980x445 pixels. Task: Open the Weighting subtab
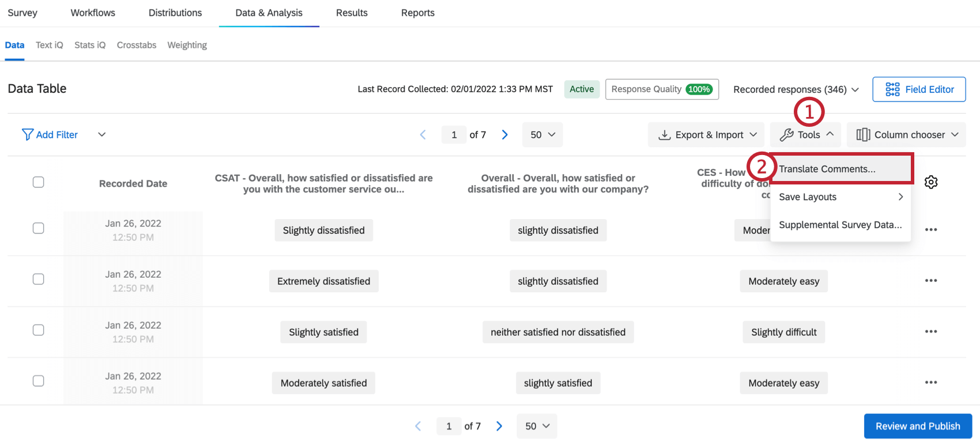(187, 45)
